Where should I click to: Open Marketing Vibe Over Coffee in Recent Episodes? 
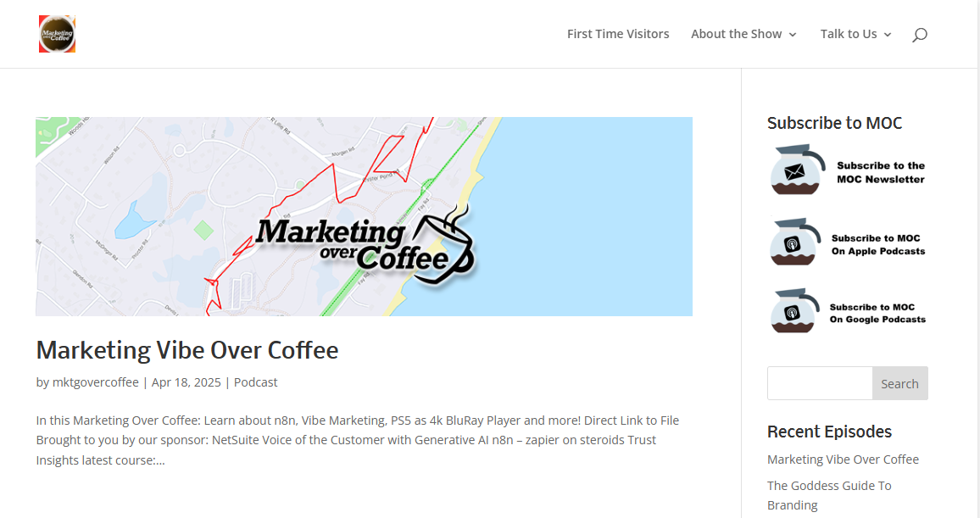point(844,460)
